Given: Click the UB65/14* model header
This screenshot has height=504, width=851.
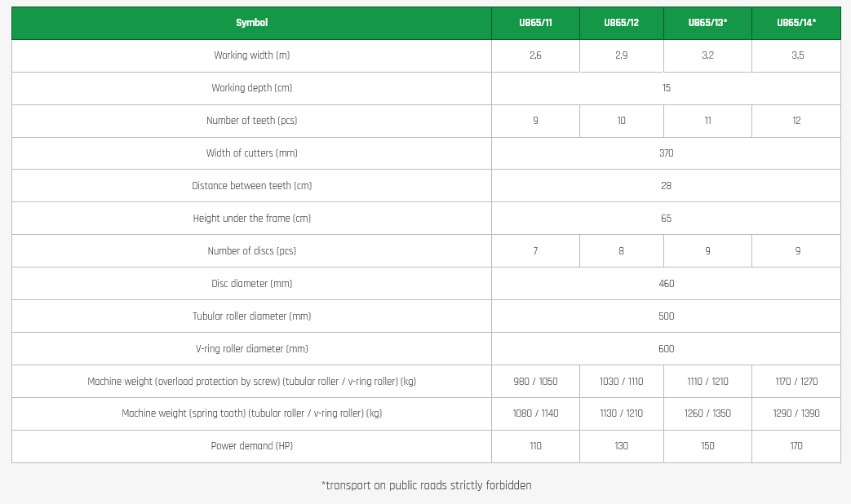Looking at the screenshot, I should point(796,23).
